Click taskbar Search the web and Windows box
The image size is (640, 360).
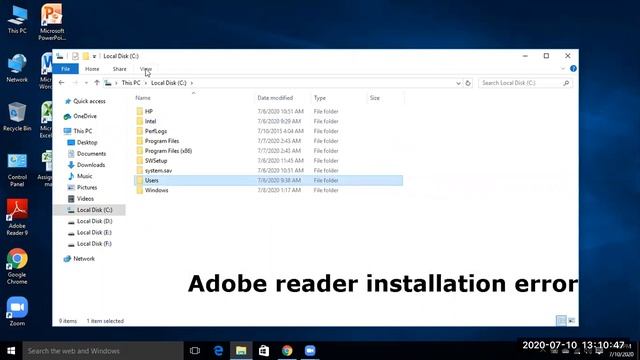click(102, 351)
